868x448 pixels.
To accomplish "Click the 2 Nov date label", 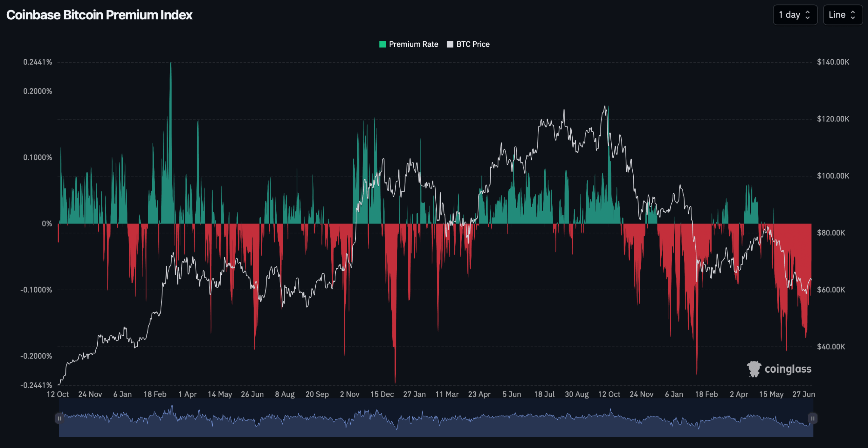I will tap(350, 394).
